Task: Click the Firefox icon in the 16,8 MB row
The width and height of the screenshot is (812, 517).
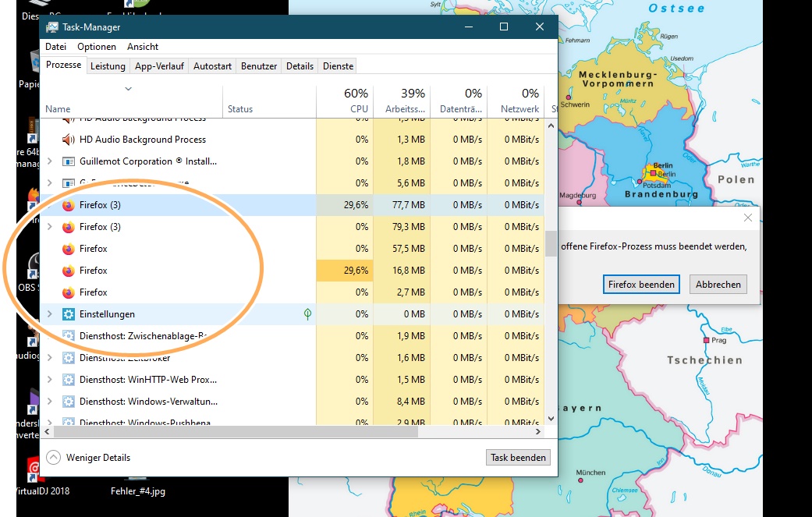Action: point(69,271)
